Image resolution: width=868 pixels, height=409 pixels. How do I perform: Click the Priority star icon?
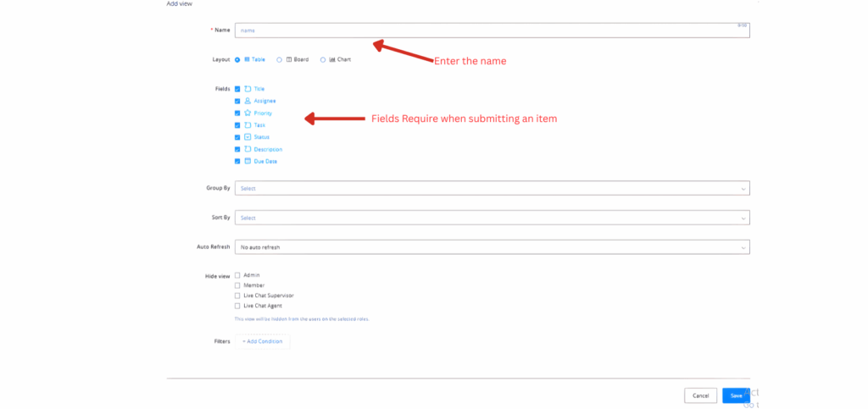[x=248, y=113]
